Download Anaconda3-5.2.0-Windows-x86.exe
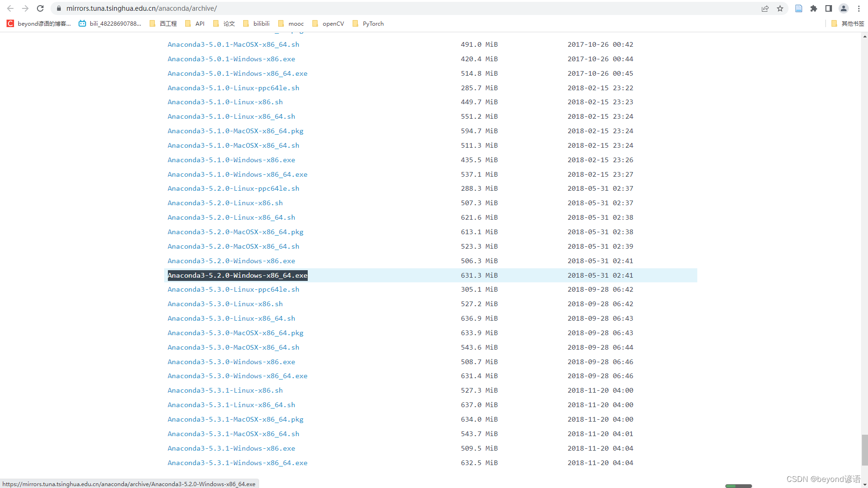The image size is (868, 488). [231, 261]
